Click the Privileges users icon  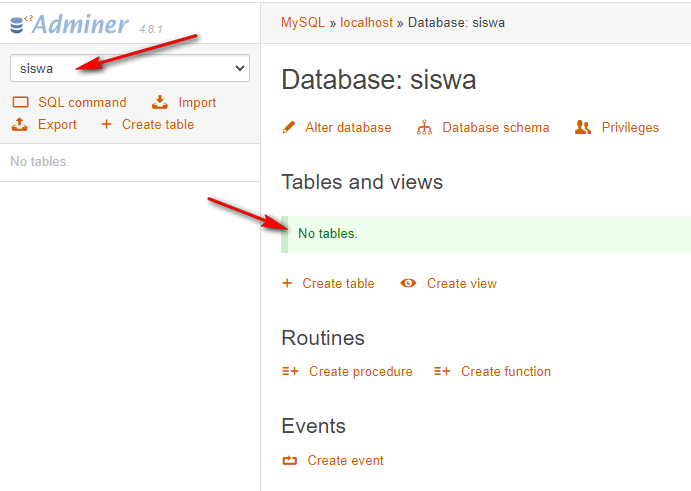coord(583,127)
